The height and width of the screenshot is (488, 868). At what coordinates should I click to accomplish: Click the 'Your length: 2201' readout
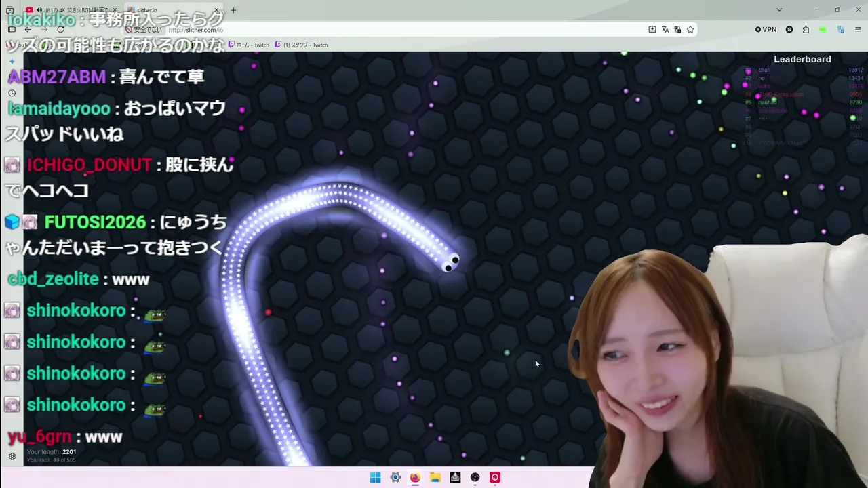point(52,452)
